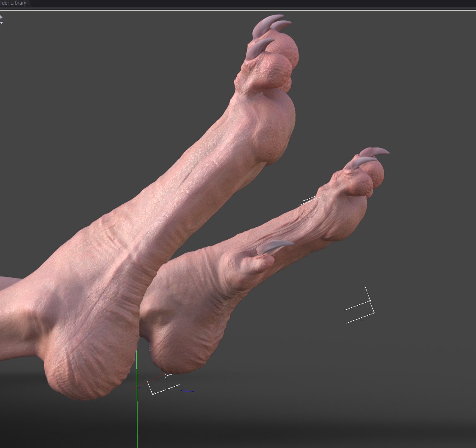The height and width of the screenshot is (448, 476).
Task: Switch to the Render Library tab
Action: (x=14, y=3)
